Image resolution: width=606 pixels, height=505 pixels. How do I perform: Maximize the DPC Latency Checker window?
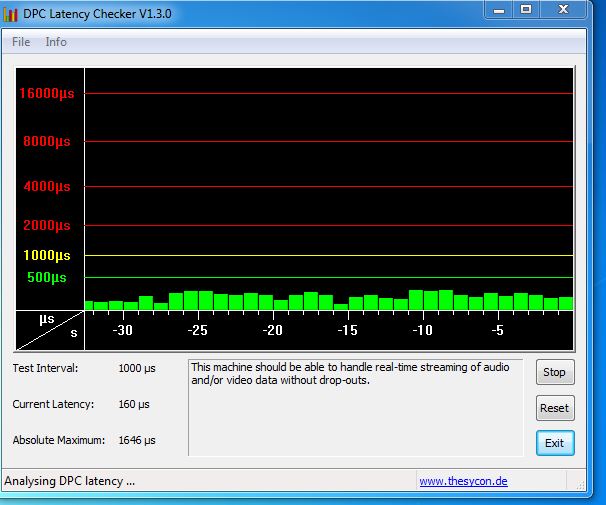[526, 9]
